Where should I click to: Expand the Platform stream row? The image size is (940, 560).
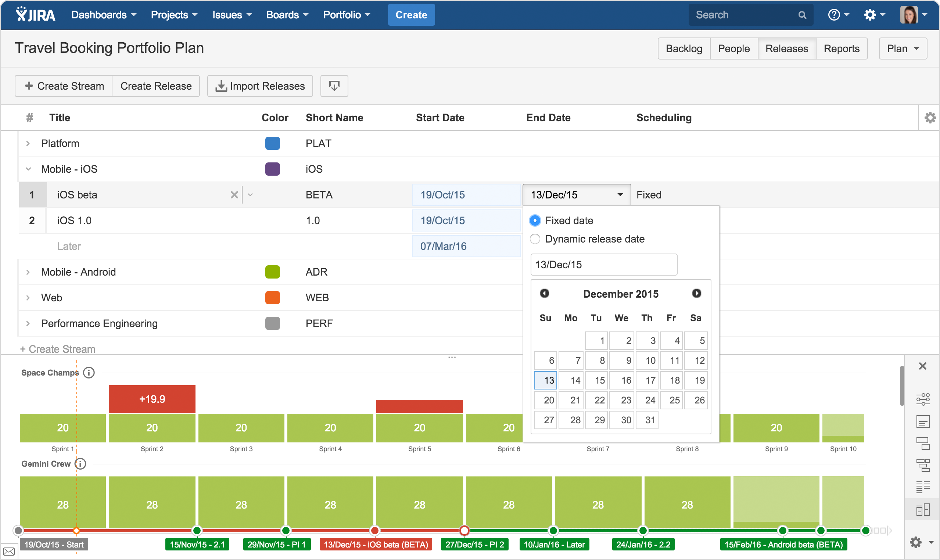[28, 143]
